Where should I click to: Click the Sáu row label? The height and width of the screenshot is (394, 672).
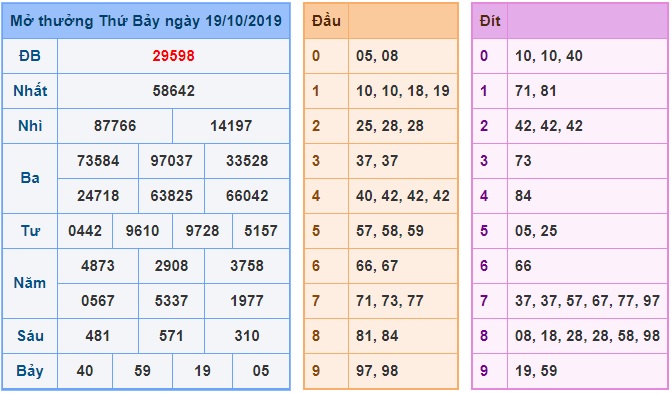(x=30, y=336)
